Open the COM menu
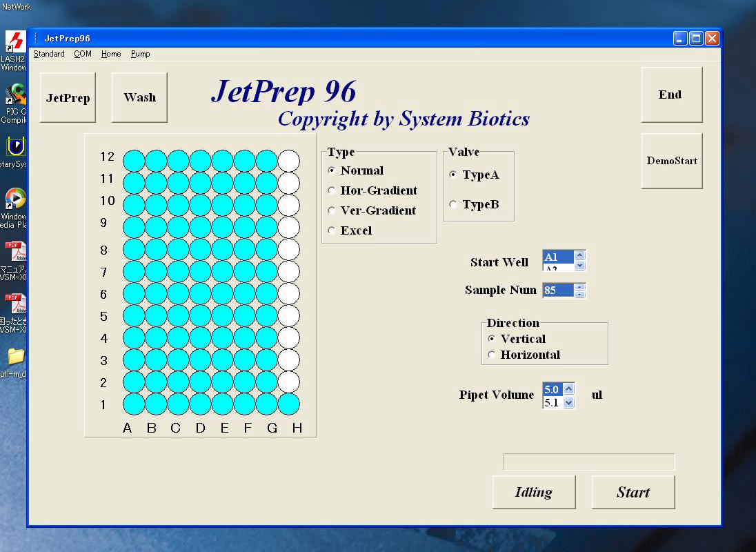The image size is (756, 552). point(83,54)
